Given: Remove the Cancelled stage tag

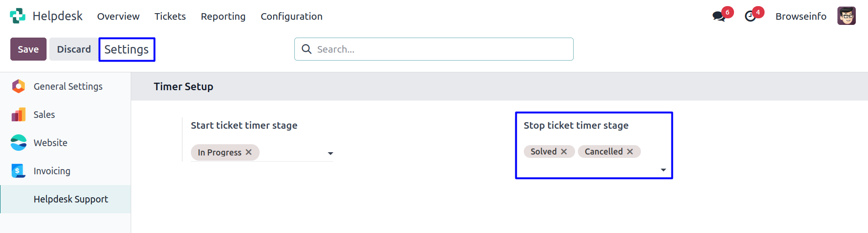Looking at the screenshot, I should [630, 151].
